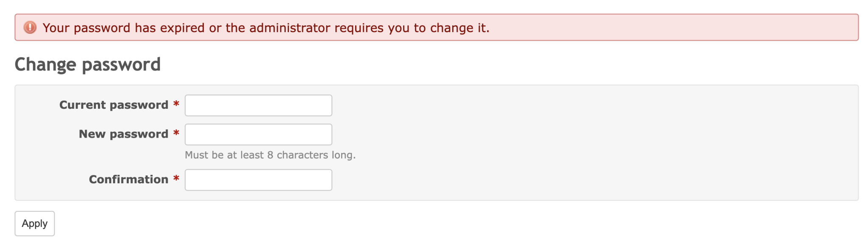
Task: Click the red alert icon in error banner
Action: click(29, 28)
